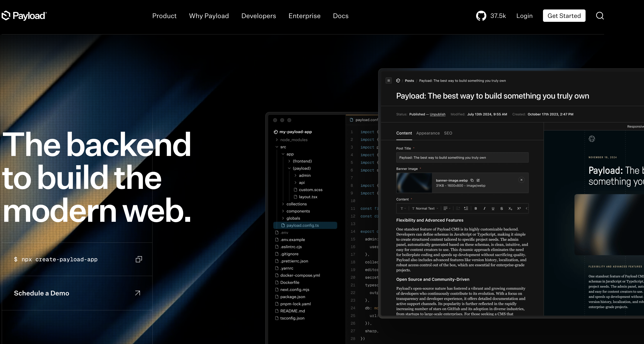Open the leading T text type dropdown
The width and height of the screenshot is (644, 344).
point(403,208)
